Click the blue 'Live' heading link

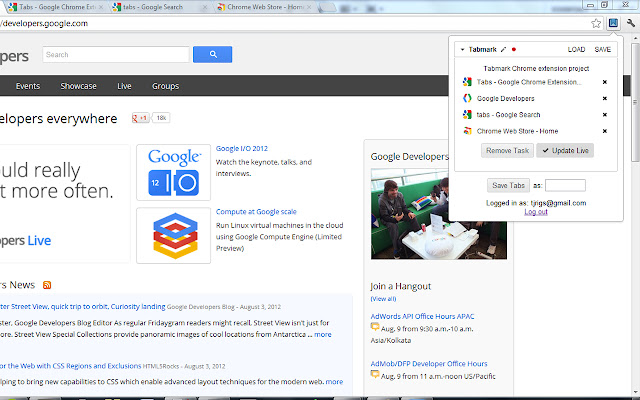(x=39, y=240)
